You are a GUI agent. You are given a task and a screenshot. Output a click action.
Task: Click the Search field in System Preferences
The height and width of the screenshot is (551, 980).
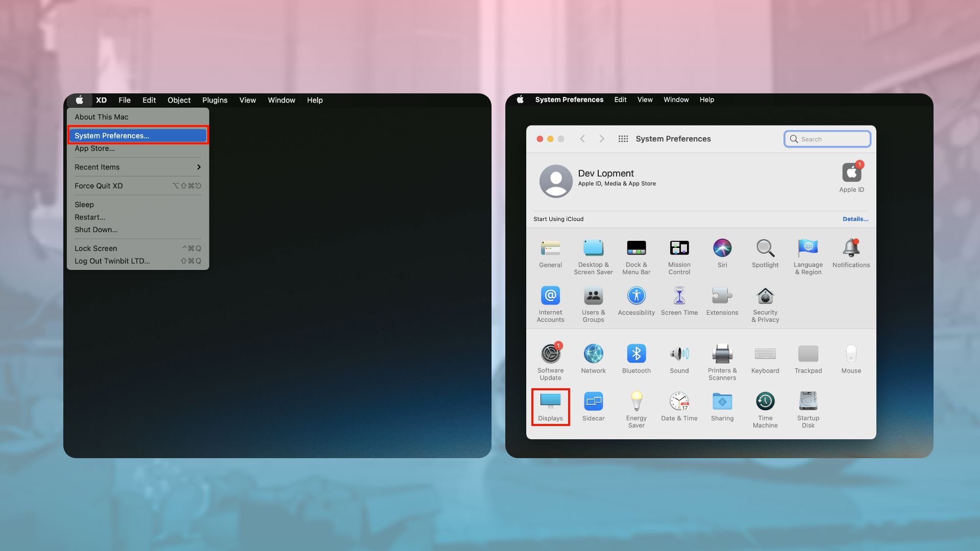click(x=827, y=139)
